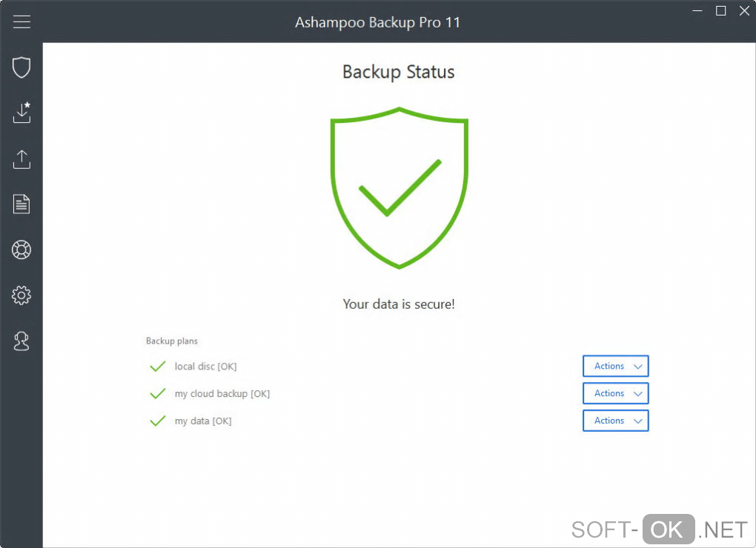This screenshot has width=756, height=548.
Task: Select the my cloud backup [OK] plan
Action: [222, 394]
